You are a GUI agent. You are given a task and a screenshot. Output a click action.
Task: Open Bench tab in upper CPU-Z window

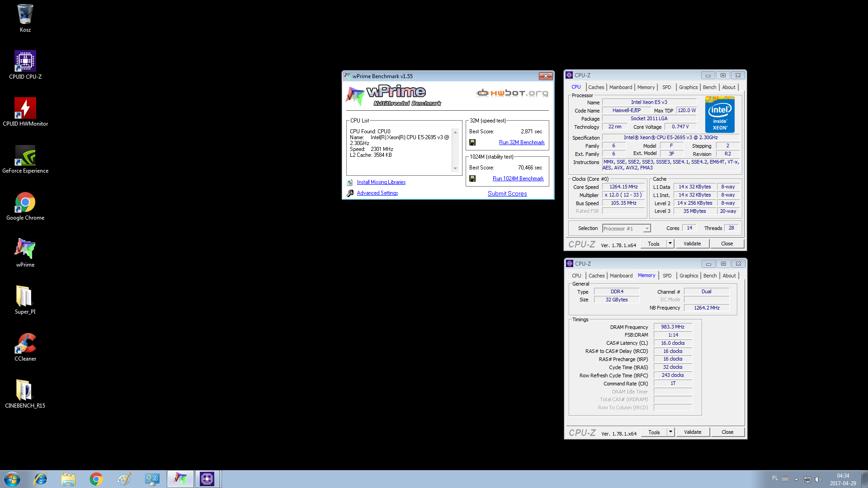tap(709, 87)
